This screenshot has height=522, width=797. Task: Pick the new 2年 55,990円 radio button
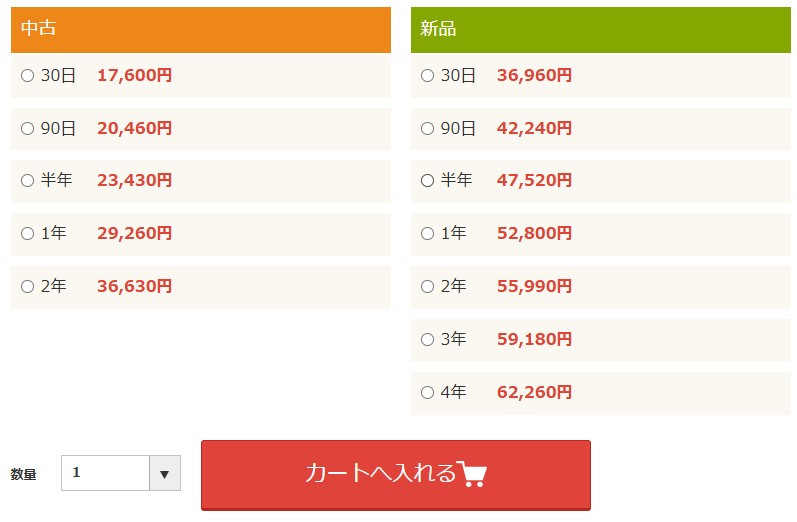pyautogui.click(x=427, y=287)
